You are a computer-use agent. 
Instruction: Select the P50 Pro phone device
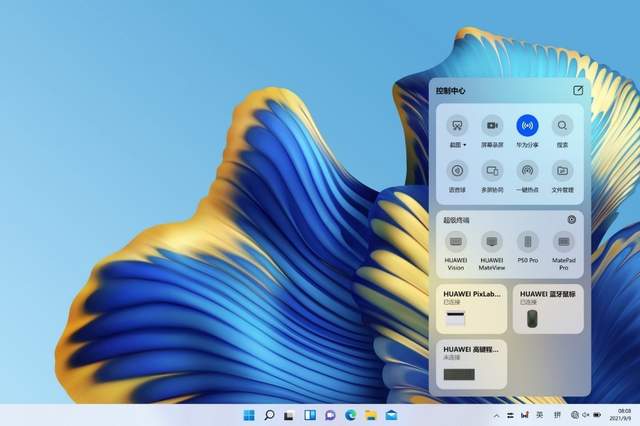(x=527, y=242)
